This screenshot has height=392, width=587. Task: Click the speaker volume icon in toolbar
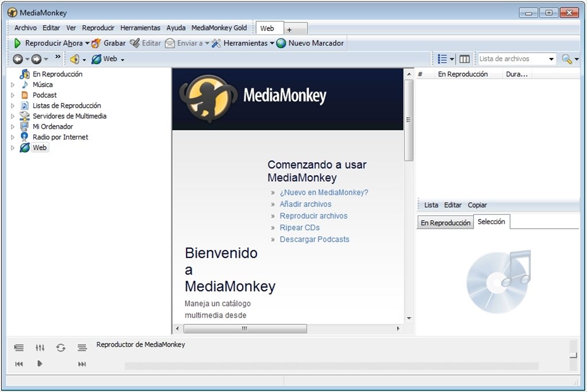pyautogui.click(x=75, y=59)
